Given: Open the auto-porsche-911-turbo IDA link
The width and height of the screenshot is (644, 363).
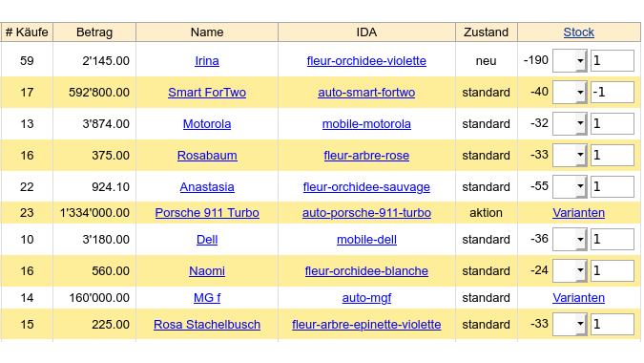Looking at the screenshot, I should pyautogui.click(x=366, y=212).
